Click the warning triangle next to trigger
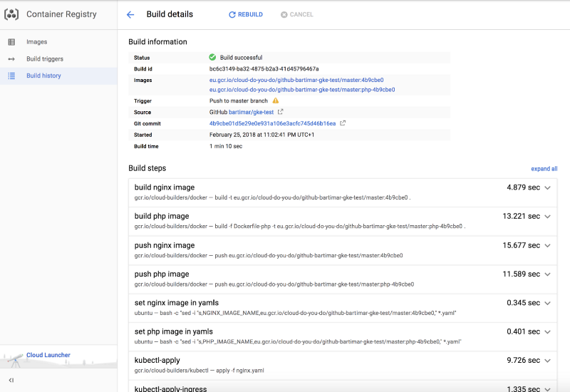The image size is (570, 392). [x=276, y=100]
